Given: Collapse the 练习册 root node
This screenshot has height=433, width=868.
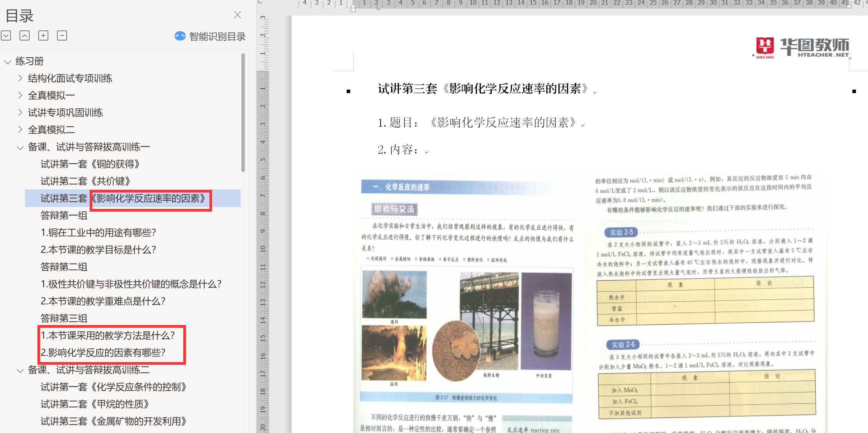Looking at the screenshot, I should [x=7, y=62].
